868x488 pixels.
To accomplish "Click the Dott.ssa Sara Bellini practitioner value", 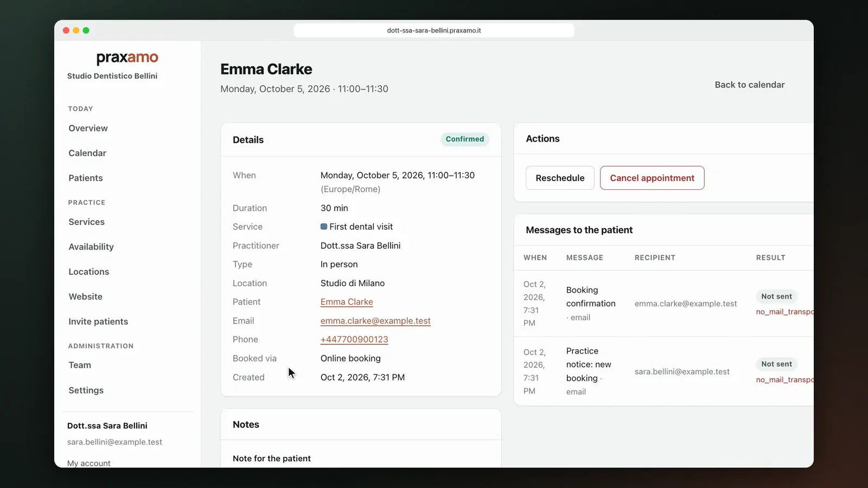I will tap(360, 246).
